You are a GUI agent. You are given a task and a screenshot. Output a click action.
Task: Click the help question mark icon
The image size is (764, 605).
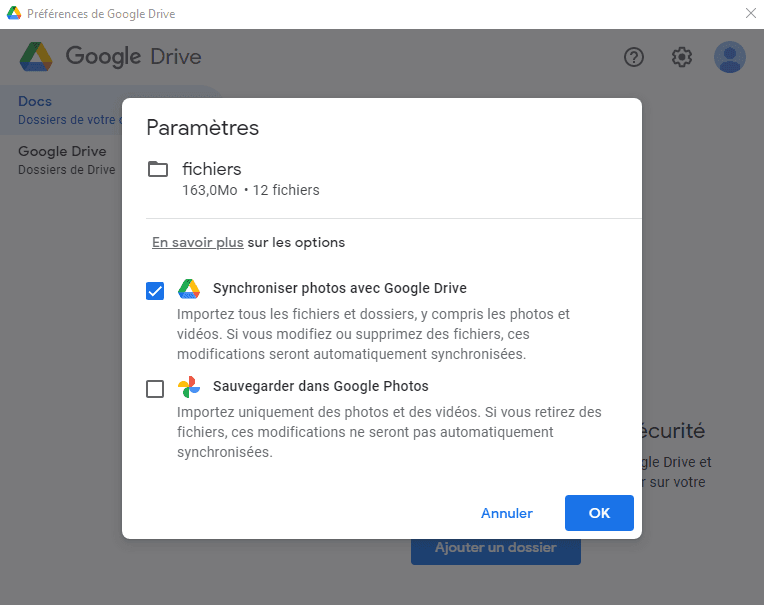tap(634, 57)
